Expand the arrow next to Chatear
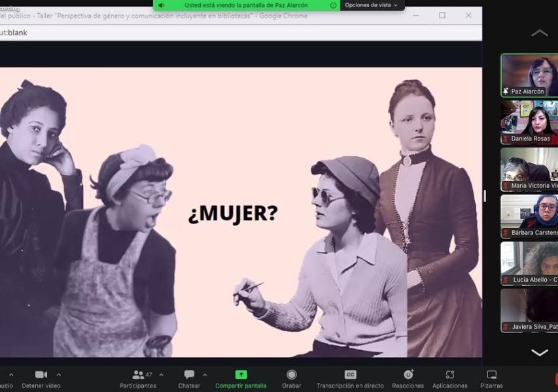The width and height of the screenshot is (558, 392). 205,374
